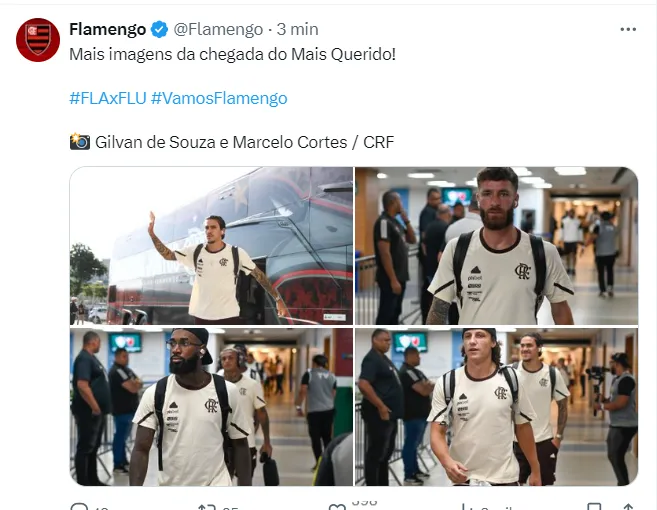Open the #FLAxFLU hashtag
The height and width of the screenshot is (510, 657).
click(x=108, y=98)
